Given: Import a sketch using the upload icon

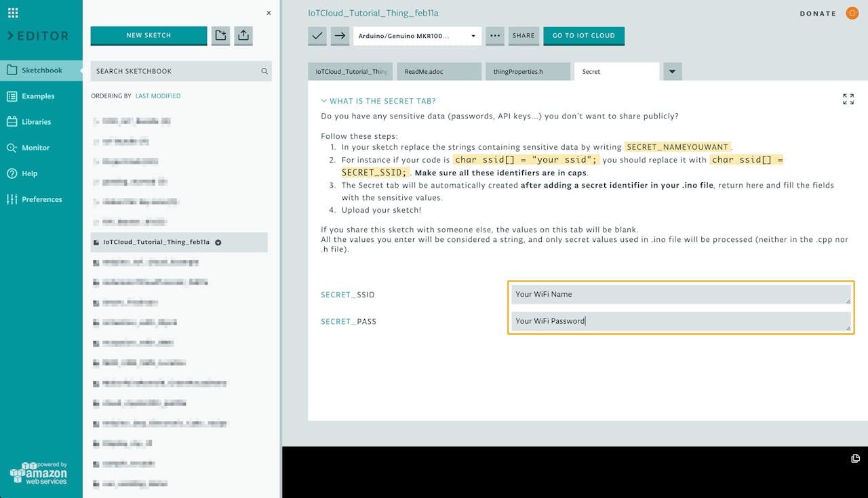Looking at the screenshot, I should click(x=243, y=36).
